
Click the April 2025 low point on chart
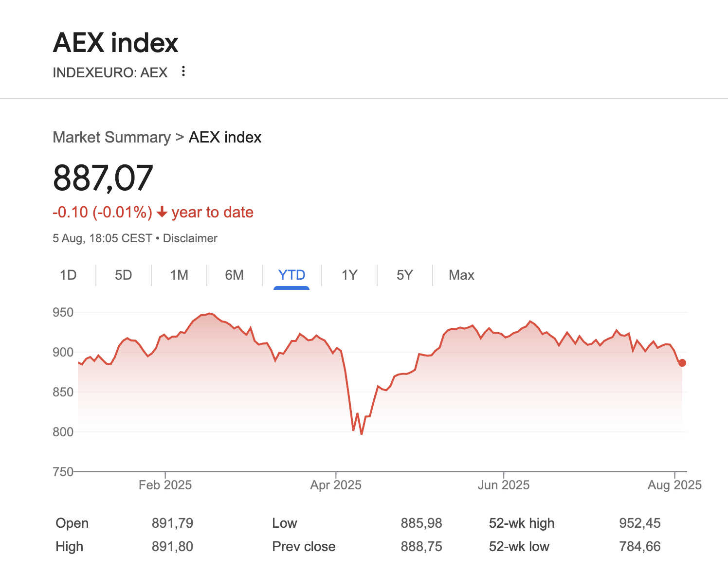pyautogui.click(x=362, y=433)
